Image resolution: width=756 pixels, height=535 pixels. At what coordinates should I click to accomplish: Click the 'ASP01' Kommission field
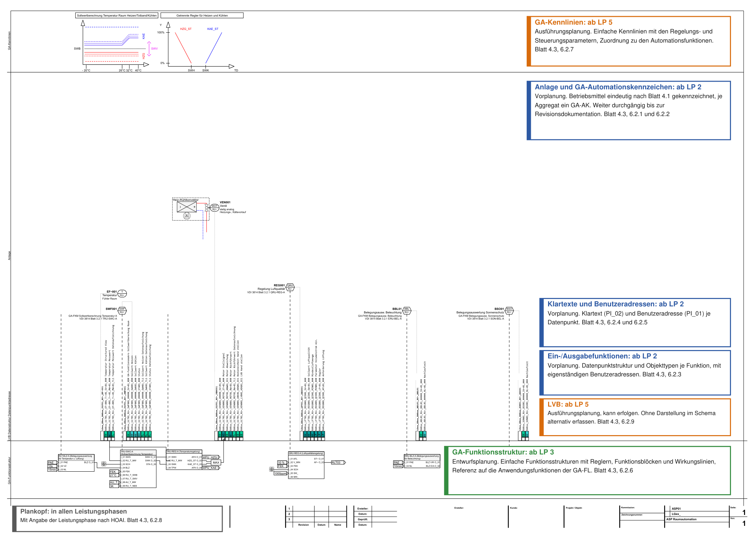coord(676,509)
